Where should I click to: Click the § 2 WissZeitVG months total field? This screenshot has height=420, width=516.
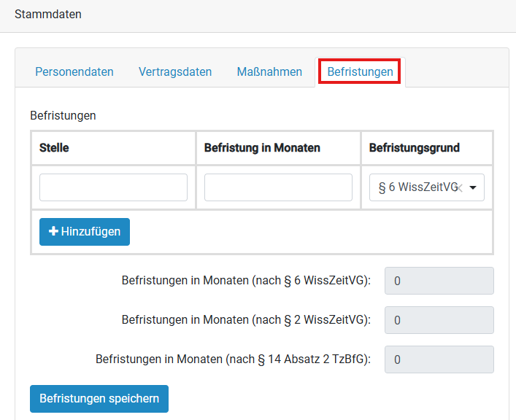pyautogui.click(x=439, y=320)
